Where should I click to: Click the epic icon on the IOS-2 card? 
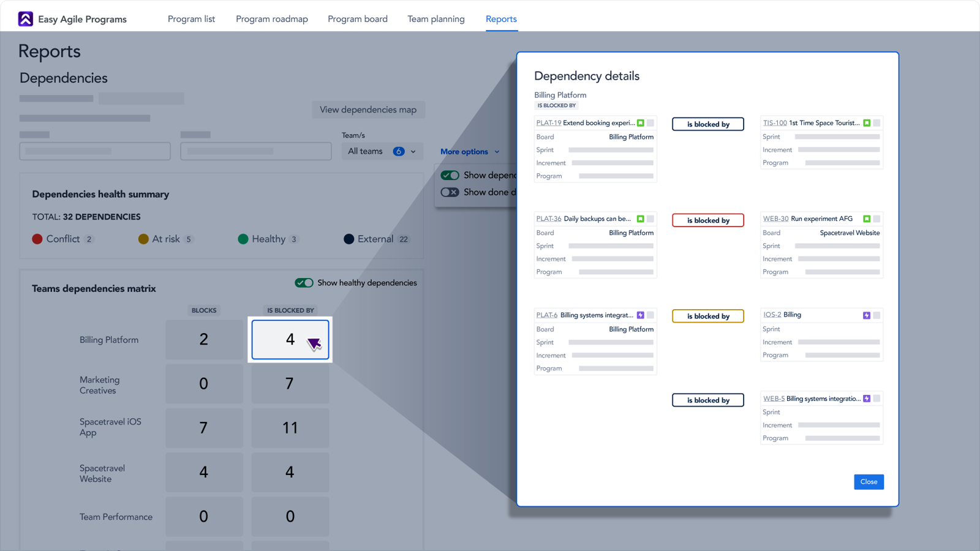[x=866, y=314]
